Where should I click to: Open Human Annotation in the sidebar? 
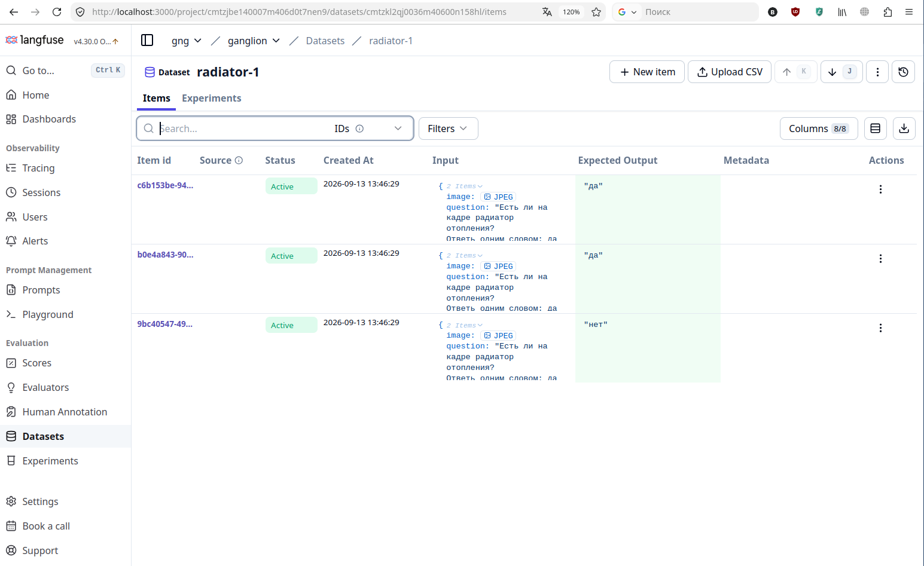pos(65,412)
